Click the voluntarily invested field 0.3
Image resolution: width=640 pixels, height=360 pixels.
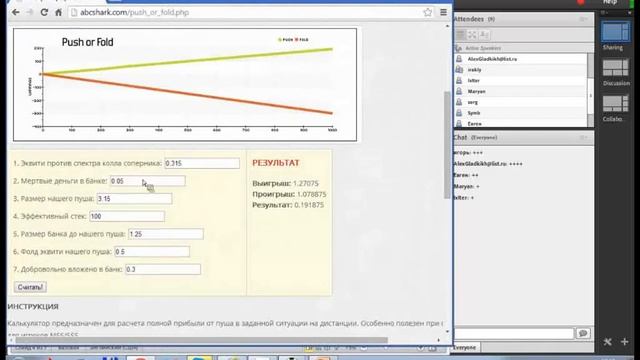[163, 269]
